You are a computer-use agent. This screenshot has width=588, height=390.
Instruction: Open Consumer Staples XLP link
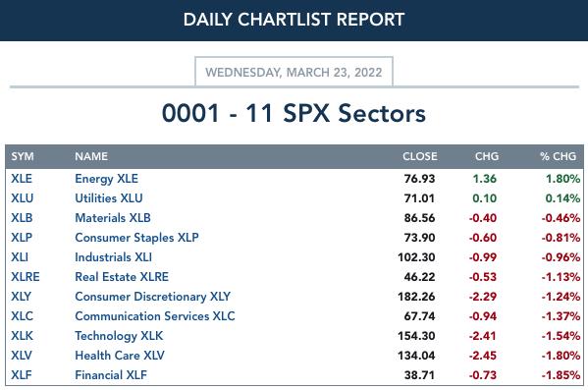(136, 238)
